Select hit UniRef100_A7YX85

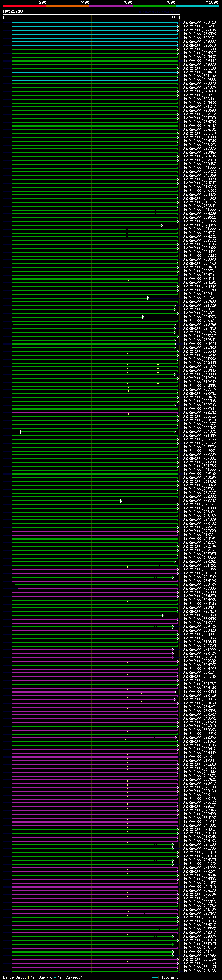coord(199,30)
